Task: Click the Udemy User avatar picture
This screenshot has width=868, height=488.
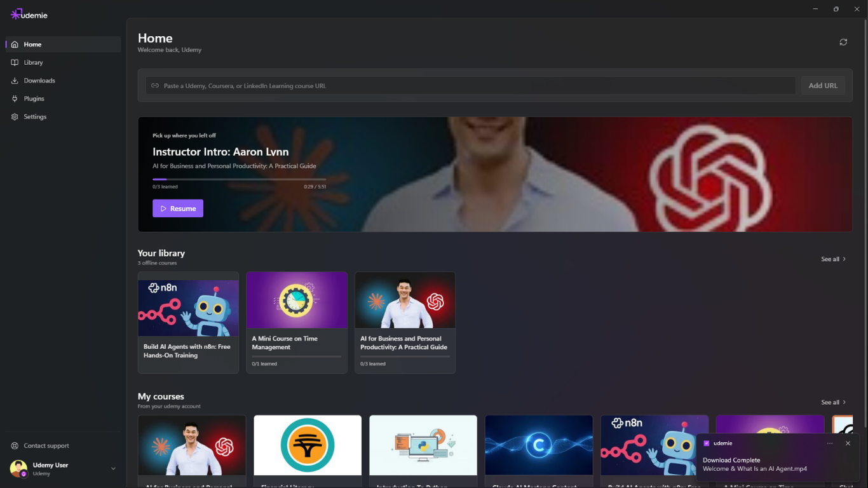Action: coord(18,469)
